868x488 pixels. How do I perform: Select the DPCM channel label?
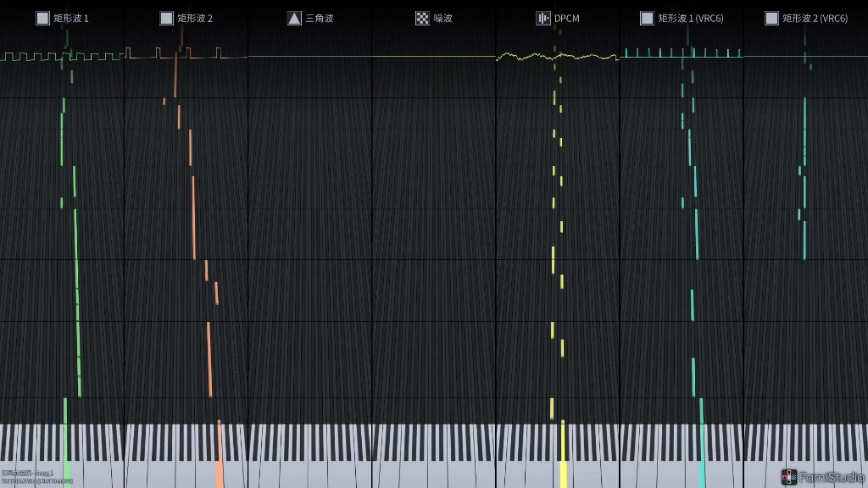click(x=567, y=18)
